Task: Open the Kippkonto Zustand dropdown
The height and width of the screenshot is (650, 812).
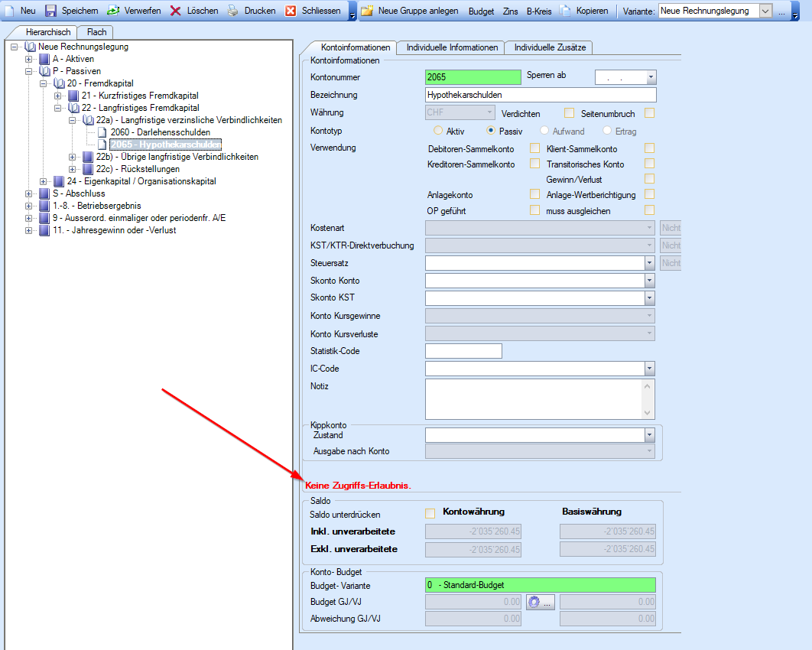Action: coord(649,435)
